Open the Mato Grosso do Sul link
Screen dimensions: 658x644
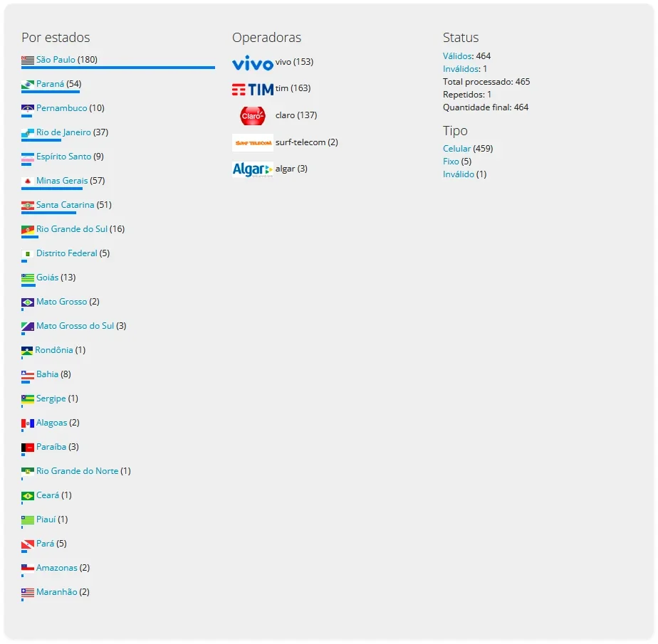(75, 326)
